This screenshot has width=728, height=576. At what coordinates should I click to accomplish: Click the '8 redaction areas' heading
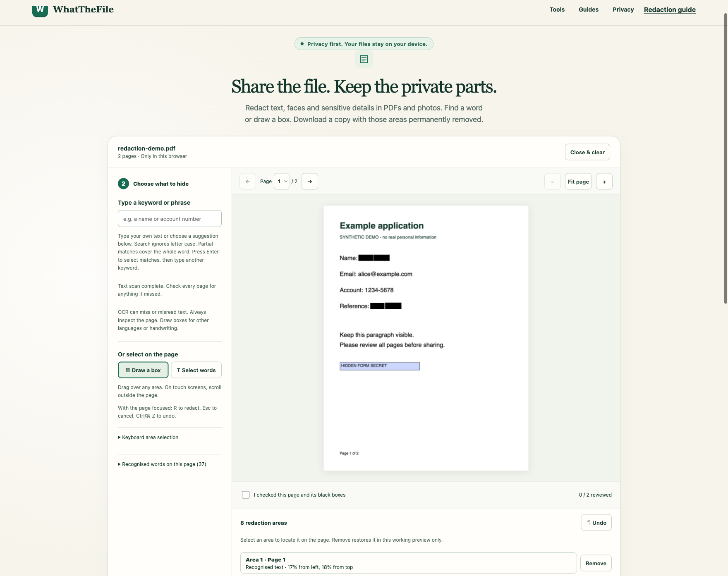click(263, 523)
